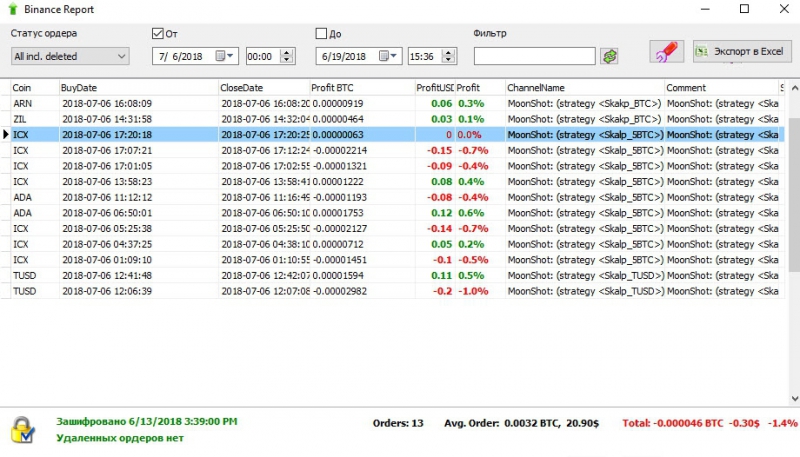Click the Orders: 13 status text
Image resolution: width=800 pixels, height=457 pixels.
click(398, 423)
